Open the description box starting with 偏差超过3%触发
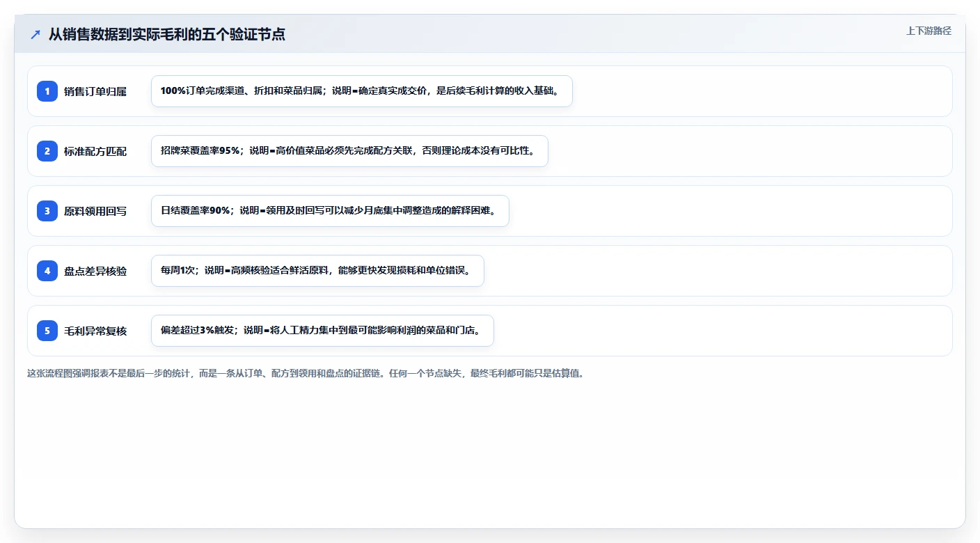The image size is (980, 543). pos(322,331)
